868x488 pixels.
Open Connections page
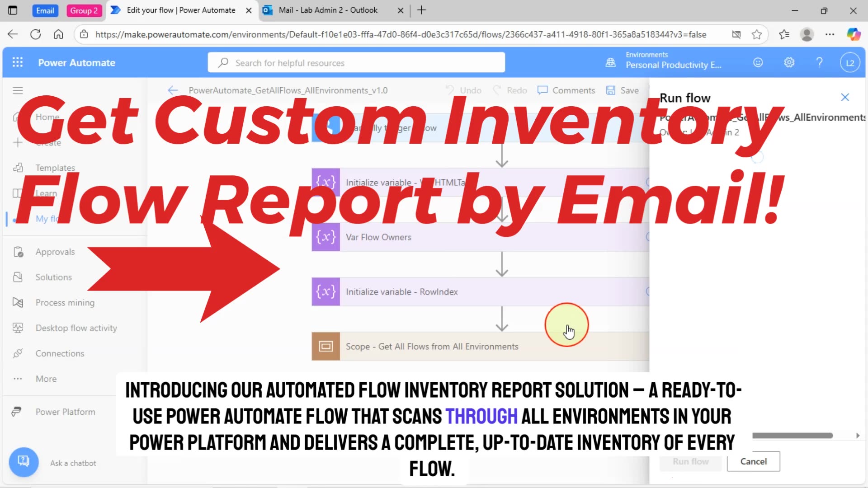[60, 353]
